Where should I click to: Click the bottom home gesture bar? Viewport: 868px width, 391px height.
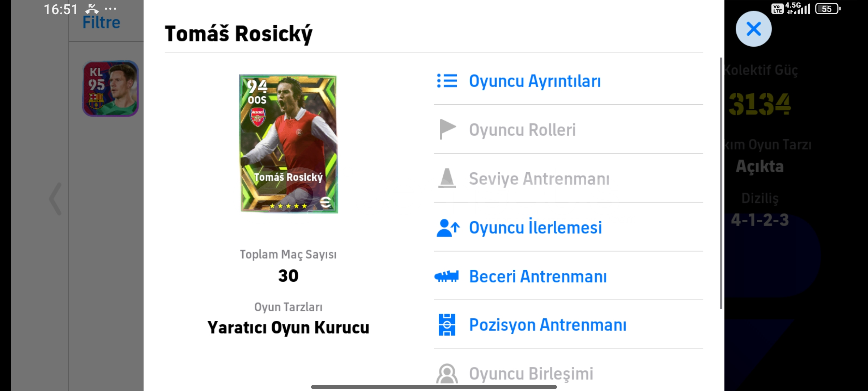point(434,387)
